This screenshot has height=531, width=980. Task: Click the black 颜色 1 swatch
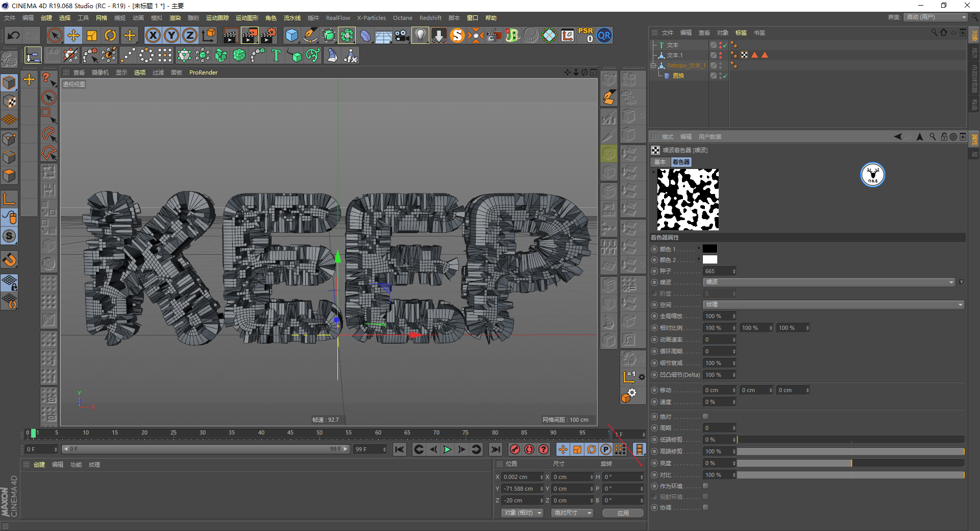pos(709,249)
